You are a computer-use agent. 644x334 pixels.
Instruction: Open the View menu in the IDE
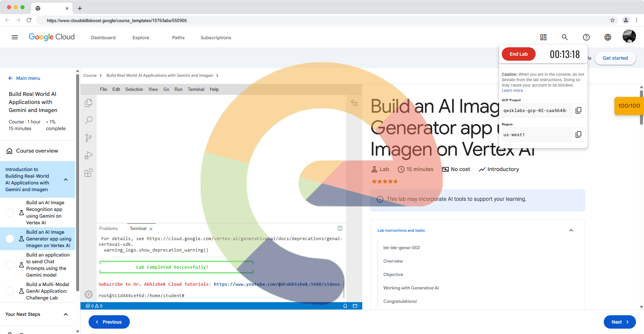coord(153,89)
